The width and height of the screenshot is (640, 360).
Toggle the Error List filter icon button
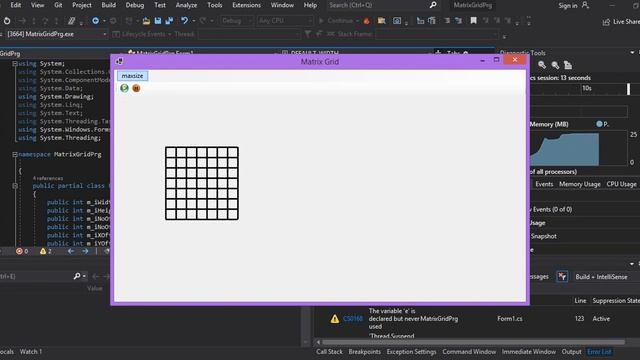(562, 276)
